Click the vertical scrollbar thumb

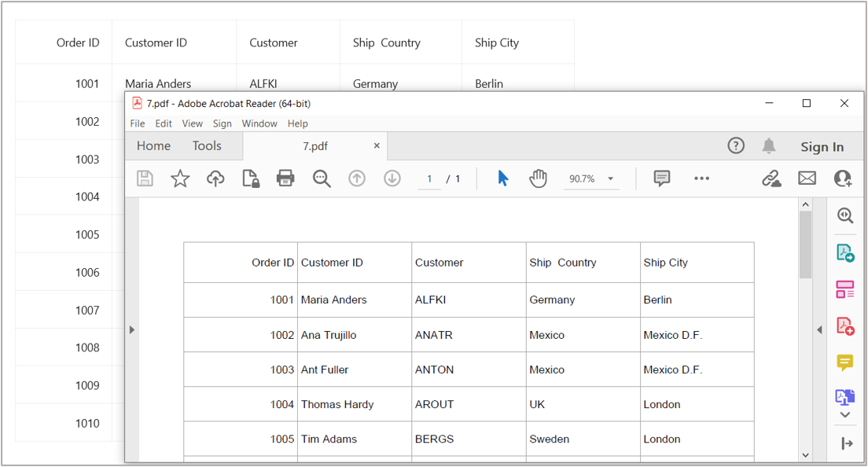pyautogui.click(x=805, y=244)
